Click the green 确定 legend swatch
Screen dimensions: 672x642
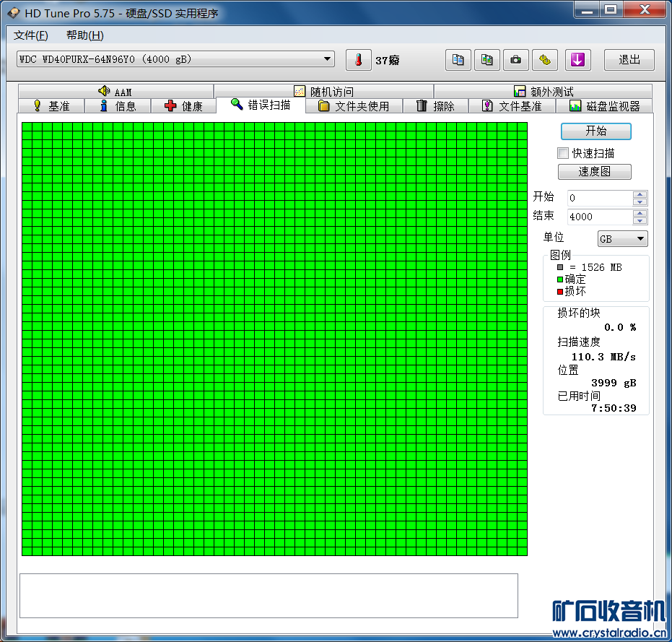point(559,279)
